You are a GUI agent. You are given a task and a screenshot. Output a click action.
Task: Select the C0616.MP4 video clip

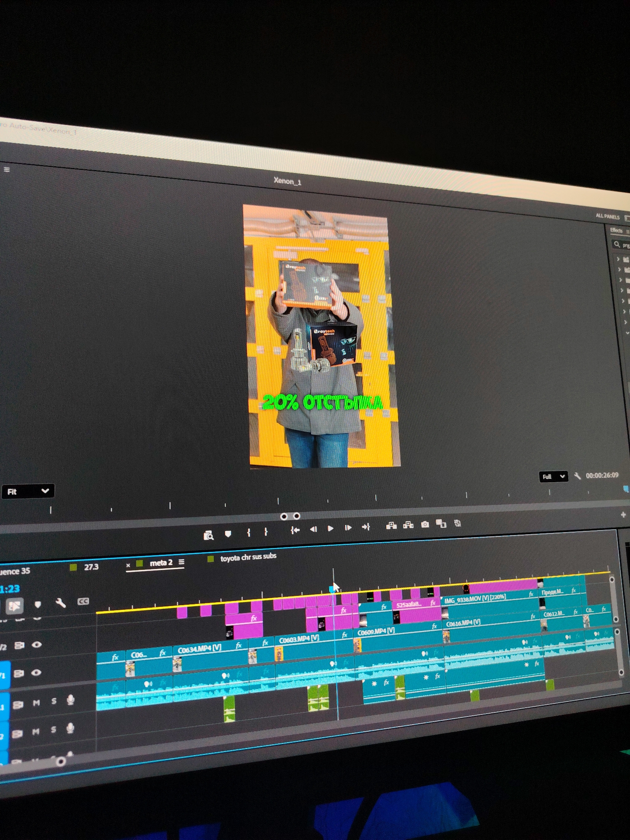(x=492, y=627)
